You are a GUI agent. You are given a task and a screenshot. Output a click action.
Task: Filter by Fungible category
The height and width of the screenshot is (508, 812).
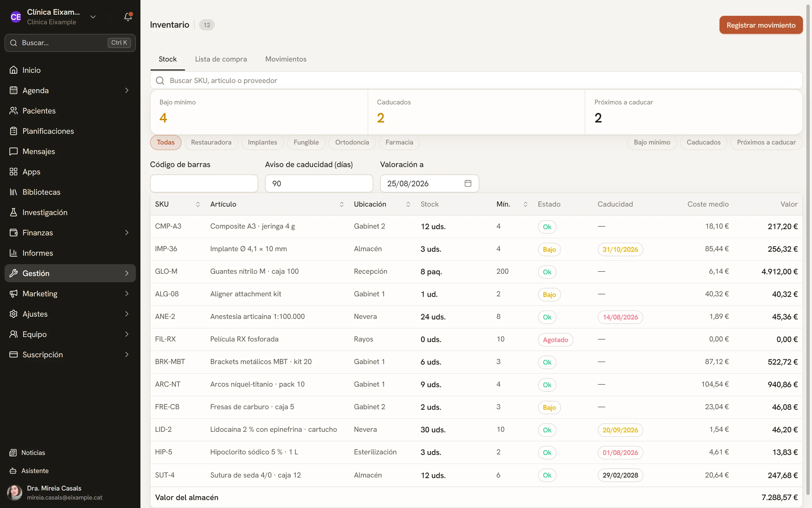[306, 143]
